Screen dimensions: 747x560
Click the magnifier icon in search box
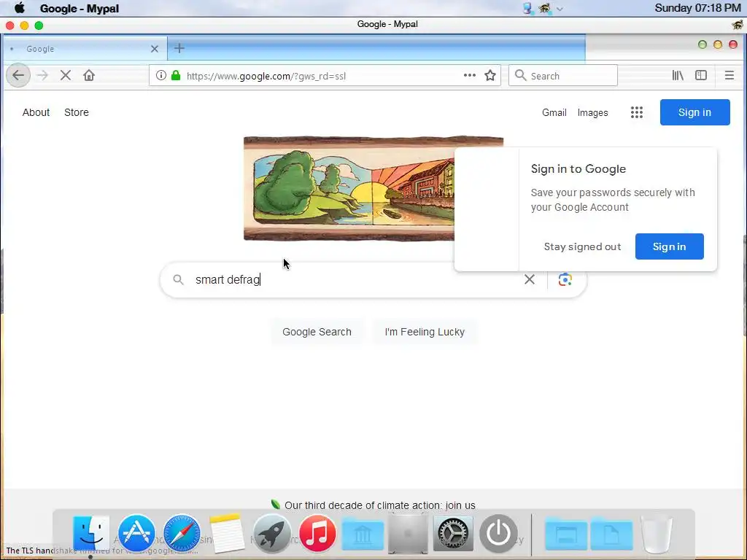click(x=178, y=279)
